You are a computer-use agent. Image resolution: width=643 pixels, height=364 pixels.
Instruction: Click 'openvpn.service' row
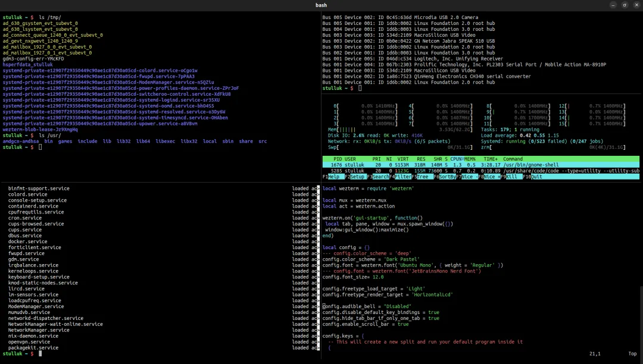pos(29,342)
